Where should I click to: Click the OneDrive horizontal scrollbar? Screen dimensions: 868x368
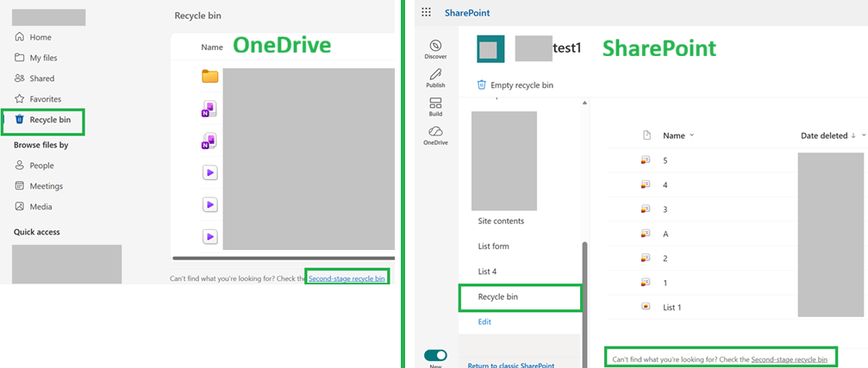click(x=284, y=258)
